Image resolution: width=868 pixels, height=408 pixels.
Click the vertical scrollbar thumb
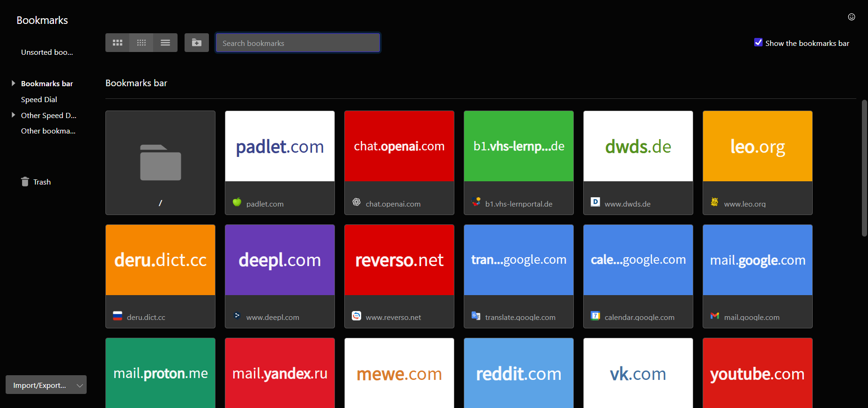pyautogui.click(x=864, y=168)
